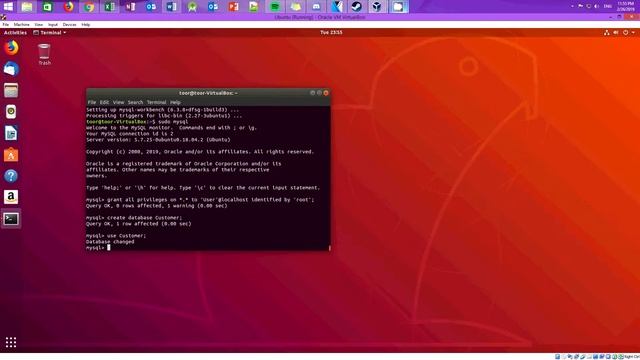Open the terminal window View menu
640x360 pixels.
click(x=118, y=102)
